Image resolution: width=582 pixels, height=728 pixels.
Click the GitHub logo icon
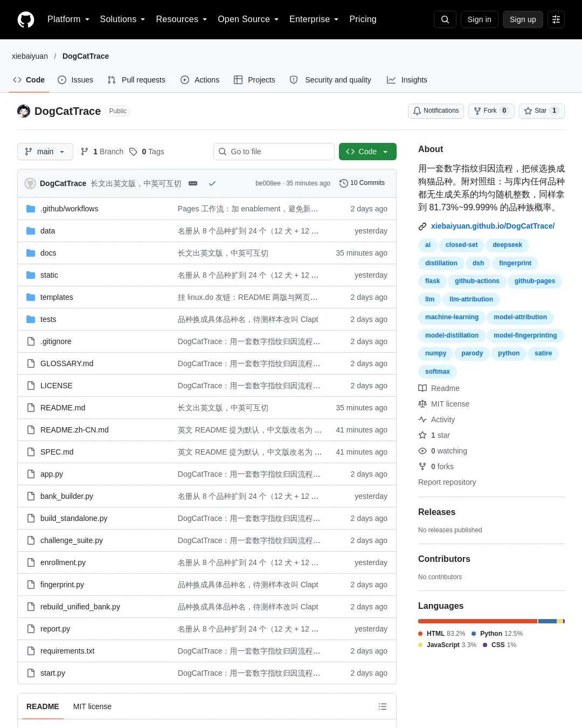tap(26, 19)
